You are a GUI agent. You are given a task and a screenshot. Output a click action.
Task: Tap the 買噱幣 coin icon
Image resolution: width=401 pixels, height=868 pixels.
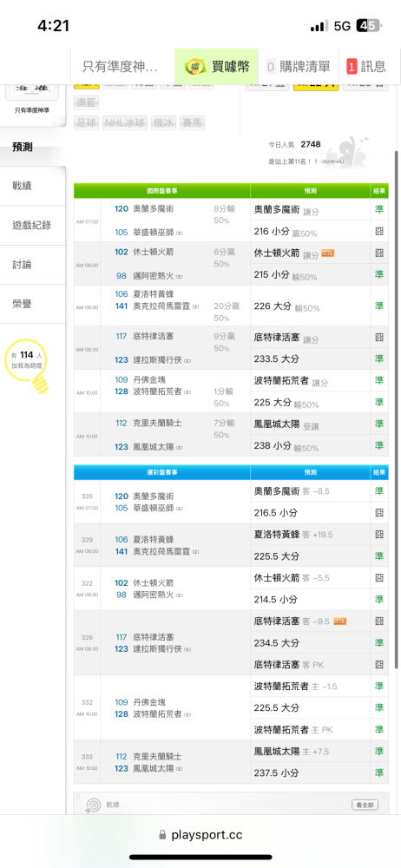(194, 67)
